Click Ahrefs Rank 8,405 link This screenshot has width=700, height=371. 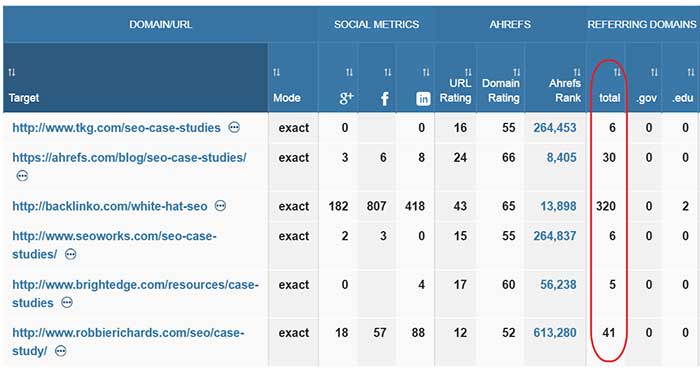tap(562, 158)
